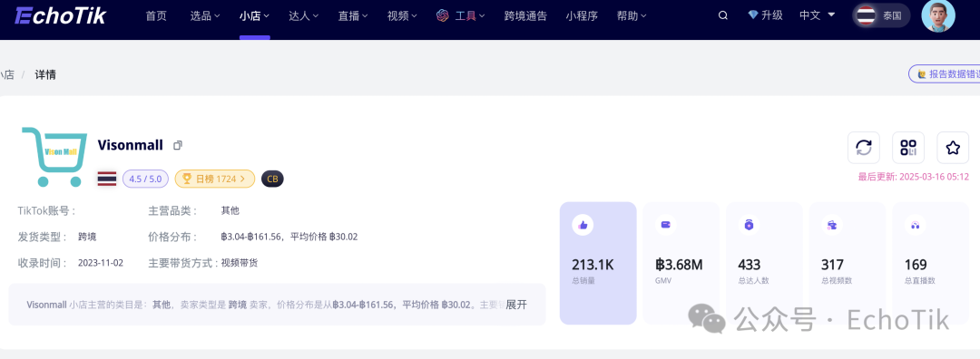Click the 日榜 1724 ranking badge
980x359 pixels.
(x=215, y=179)
